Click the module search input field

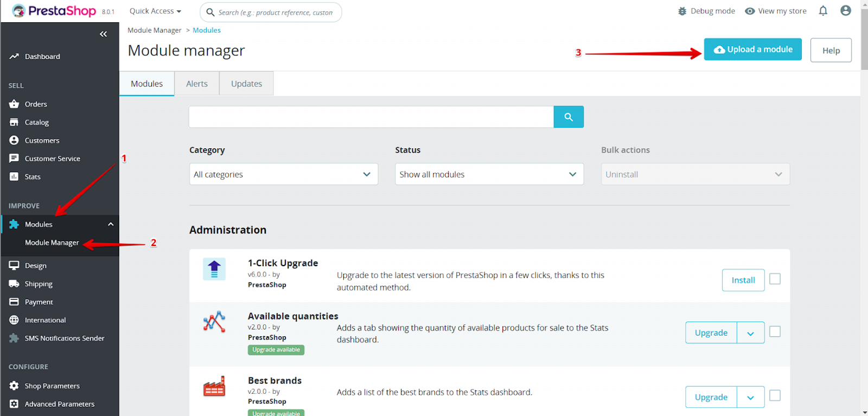tap(371, 117)
